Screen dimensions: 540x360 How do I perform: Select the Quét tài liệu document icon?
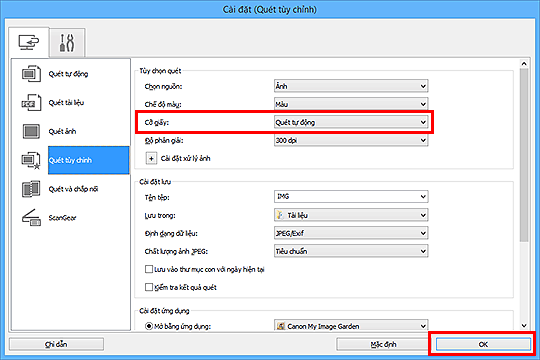[31, 102]
